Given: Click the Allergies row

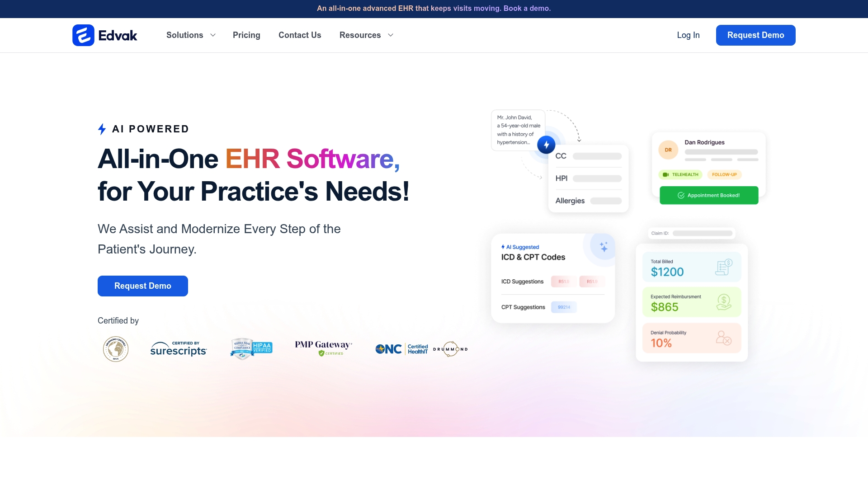Looking at the screenshot, I should [x=589, y=201].
